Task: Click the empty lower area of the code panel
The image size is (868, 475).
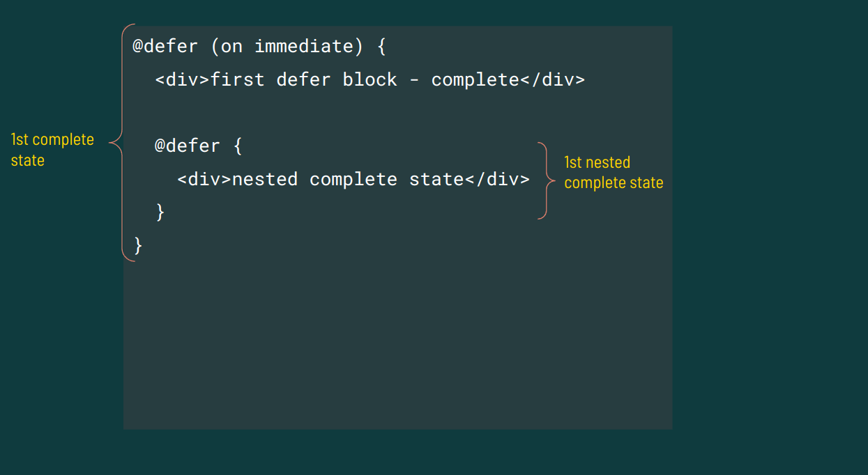Action: (397, 348)
